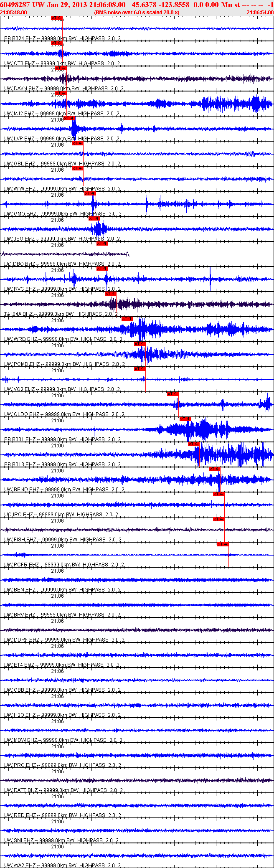
Task: Select the red pick flag on UW.PCFR trace
Action: pyautogui.click(x=223, y=544)
